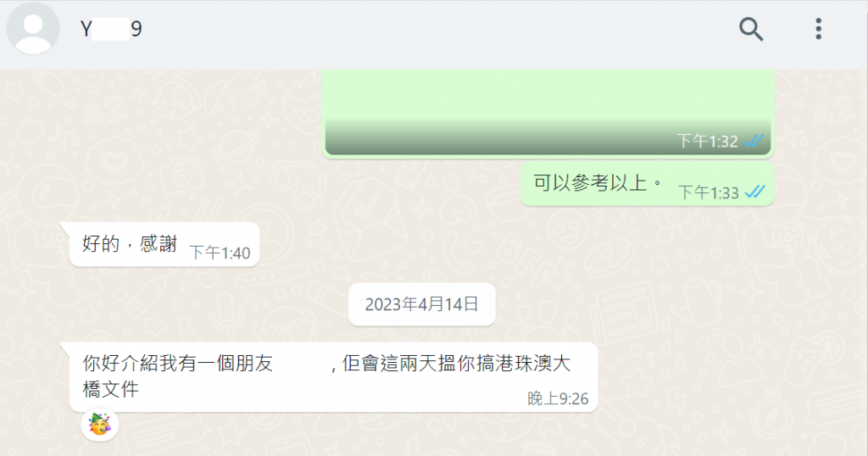Click the 你好介紹我有一個朋友 text
This screenshot has height=456, width=868.
coord(178,364)
